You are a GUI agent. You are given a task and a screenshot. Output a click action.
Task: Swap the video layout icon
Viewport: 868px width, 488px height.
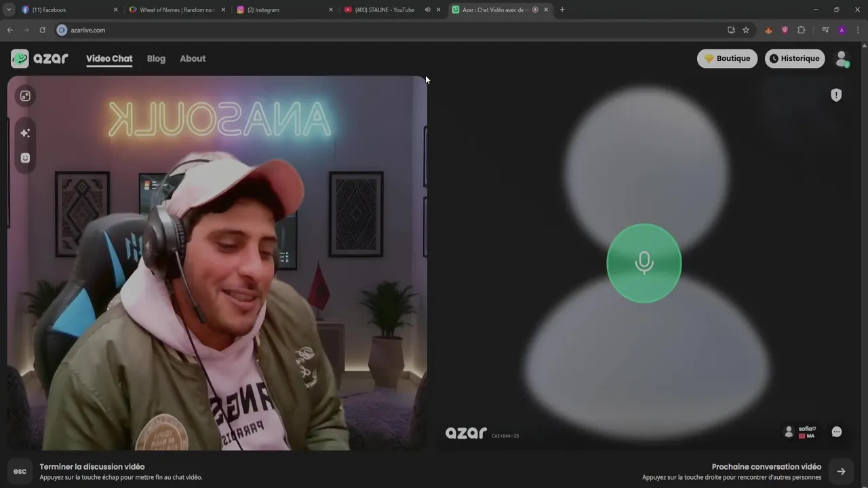[x=25, y=96]
